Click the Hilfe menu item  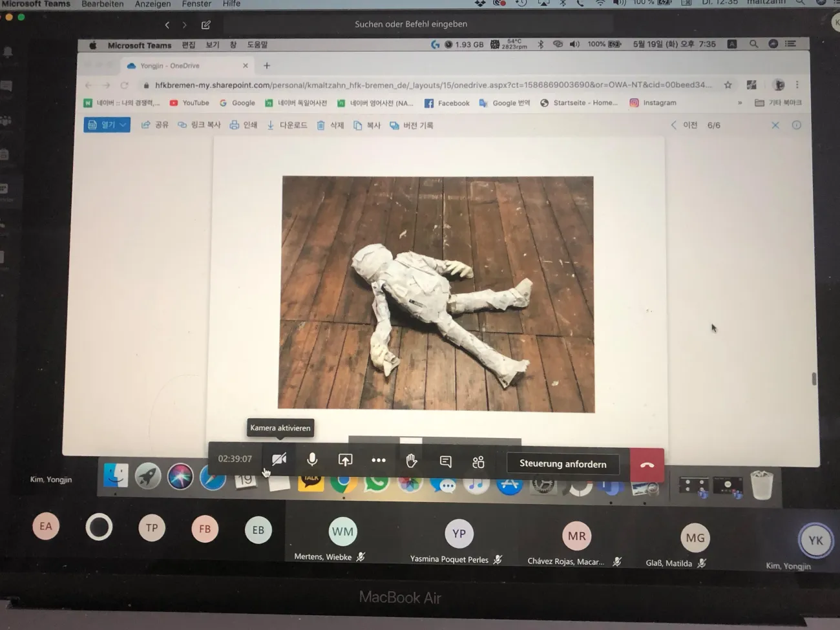(231, 4)
